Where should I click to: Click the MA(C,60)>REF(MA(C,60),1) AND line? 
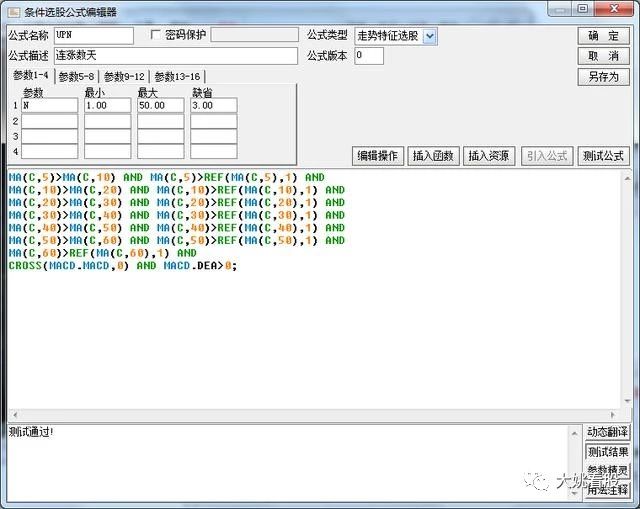102,253
